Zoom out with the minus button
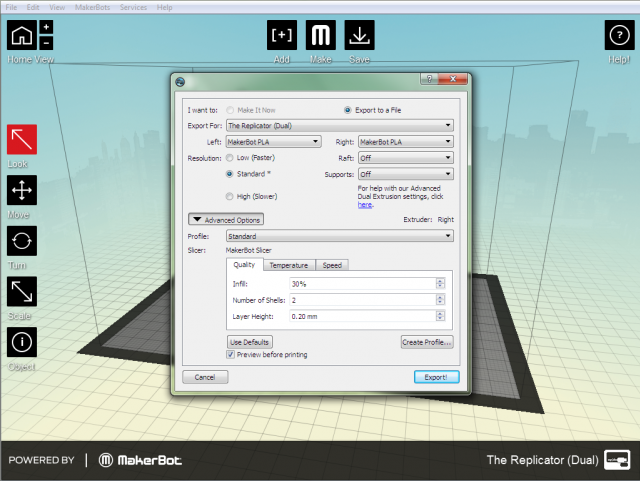 coord(46,42)
